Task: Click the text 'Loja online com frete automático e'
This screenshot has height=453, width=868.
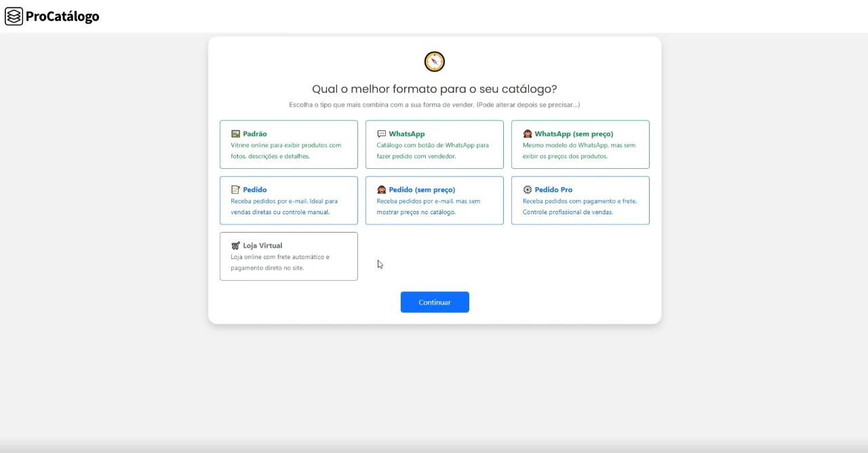Action: 280,257
